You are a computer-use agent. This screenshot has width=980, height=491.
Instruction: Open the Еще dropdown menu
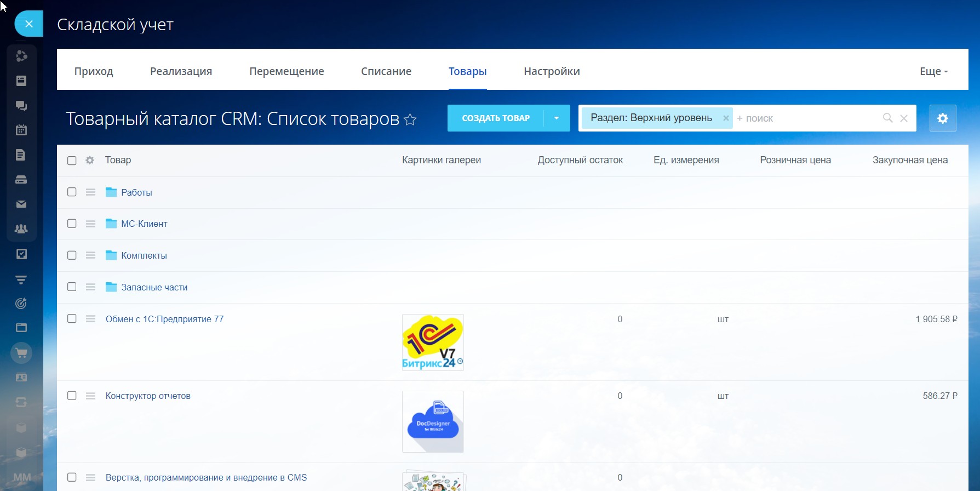tap(933, 71)
